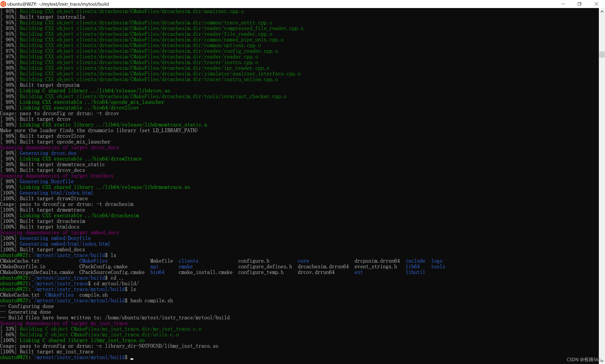
Task: Close the Ubuntu terminal window
Action: (596, 4)
